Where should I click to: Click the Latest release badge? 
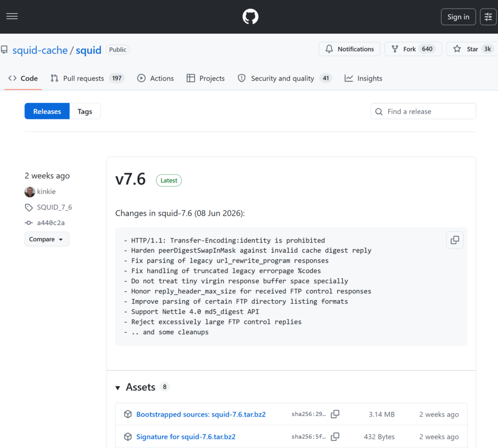169,181
